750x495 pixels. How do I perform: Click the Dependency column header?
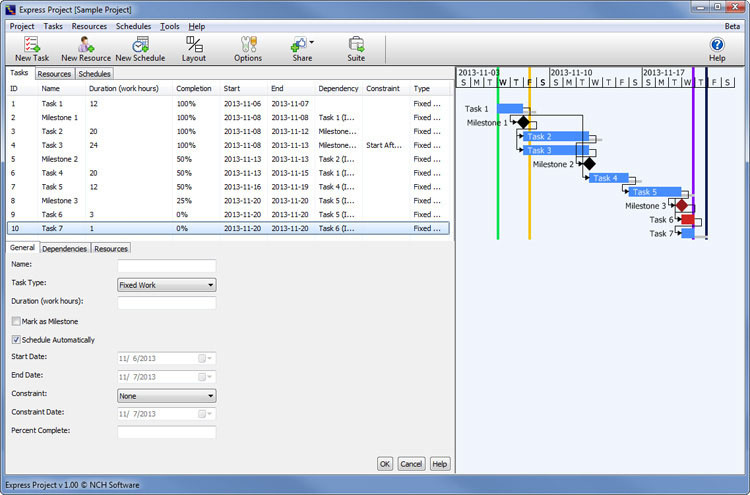tap(338, 88)
